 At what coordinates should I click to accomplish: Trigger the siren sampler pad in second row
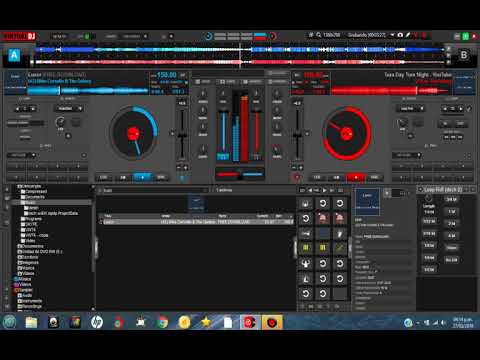pyautogui.click(x=323, y=218)
